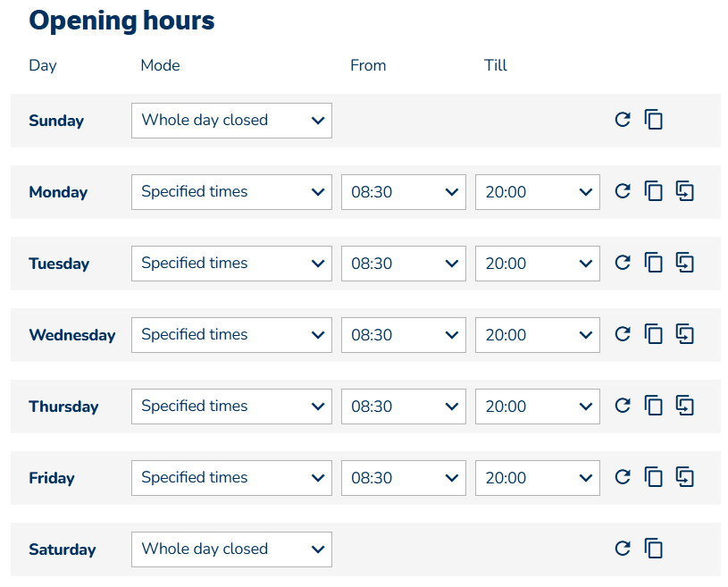The image size is (728, 587).
Task: Open Friday's Till time dropdown
Action: [x=537, y=478]
